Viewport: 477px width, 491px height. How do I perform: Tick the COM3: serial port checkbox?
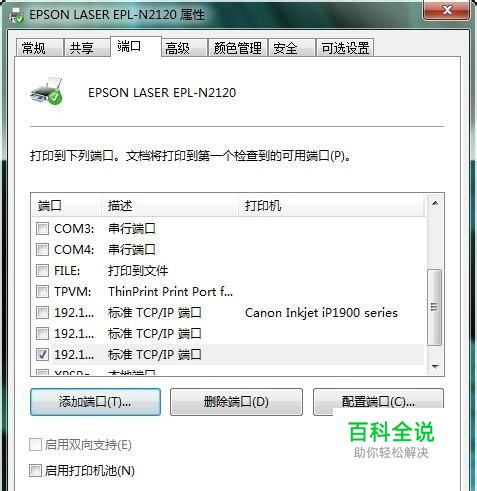(x=42, y=229)
